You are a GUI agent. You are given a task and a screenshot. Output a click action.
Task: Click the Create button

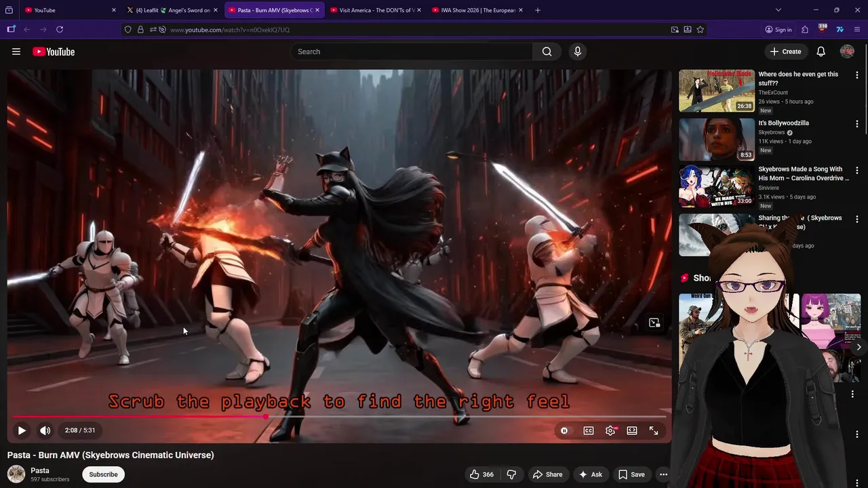tap(785, 52)
